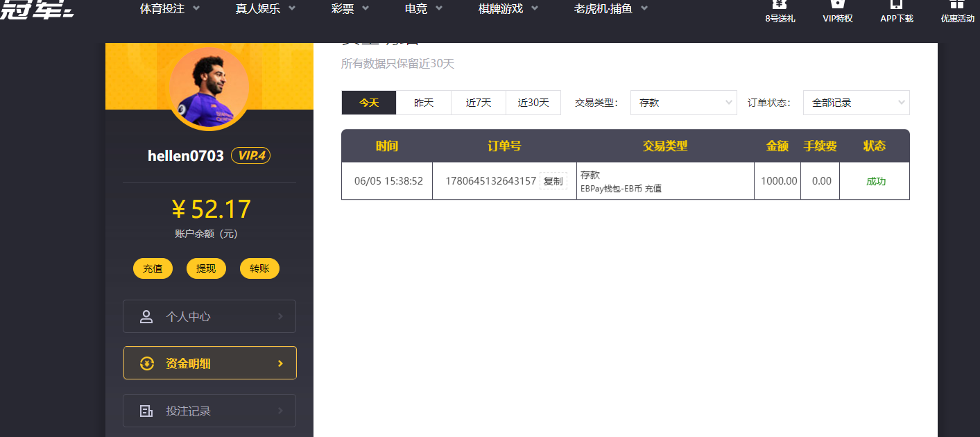Click the EBPay钱包-EB币 充值 description

pyautogui.click(x=621, y=188)
